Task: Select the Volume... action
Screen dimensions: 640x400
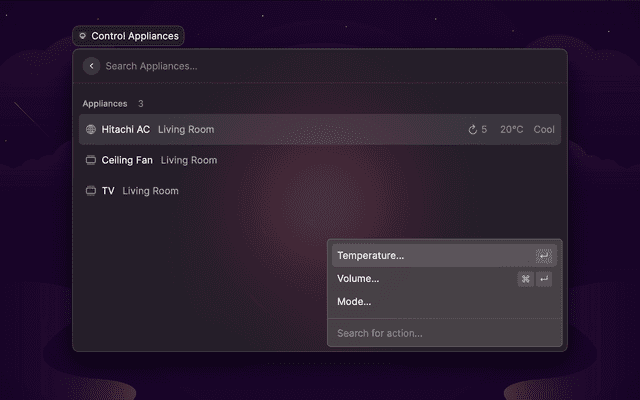Action: [x=358, y=279]
